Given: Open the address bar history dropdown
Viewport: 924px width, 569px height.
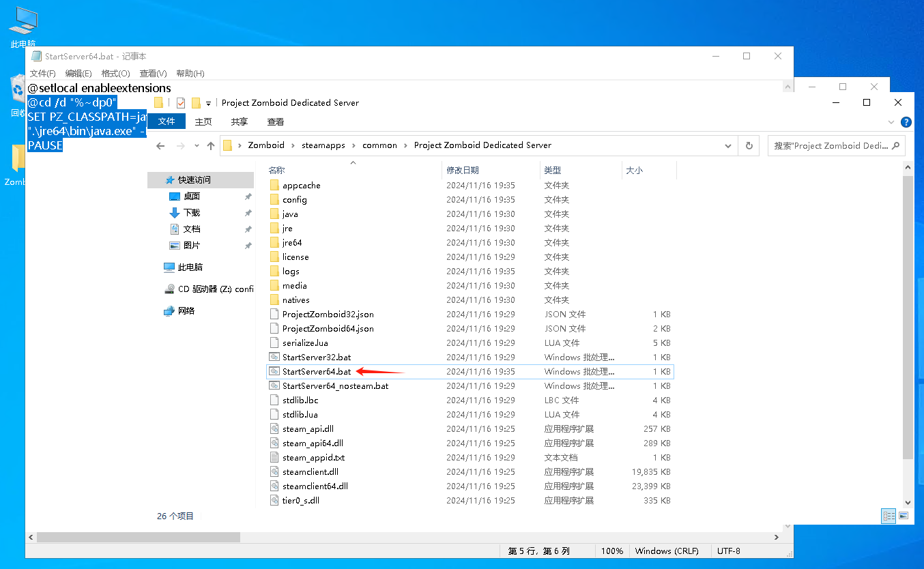Looking at the screenshot, I should (728, 146).
